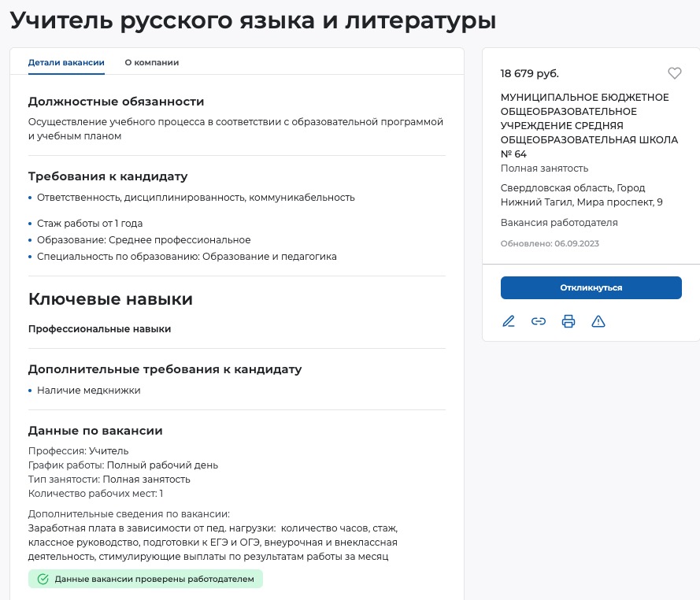Click the pencil edit icon
Screen dimensions: 700x600
click(509, 321)
